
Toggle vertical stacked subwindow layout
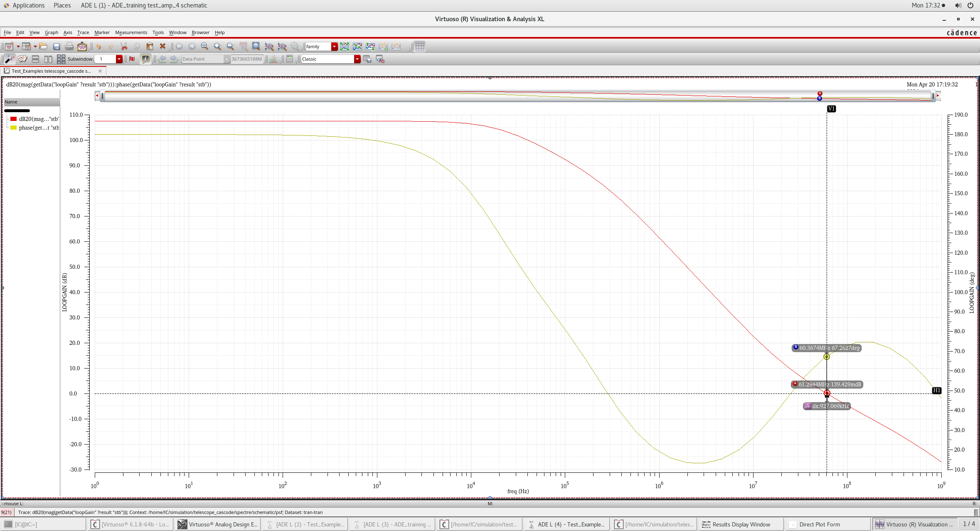35,59
